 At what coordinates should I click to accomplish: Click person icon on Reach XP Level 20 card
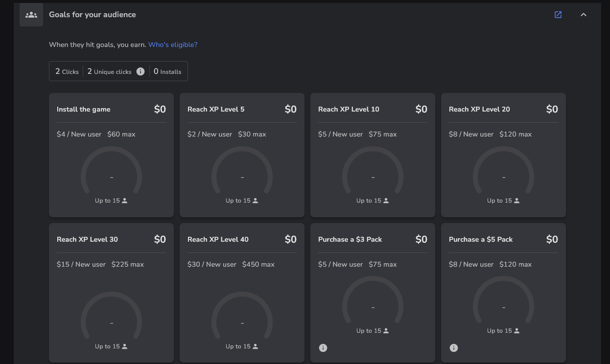pyautogui.click(x=516, y=201)
